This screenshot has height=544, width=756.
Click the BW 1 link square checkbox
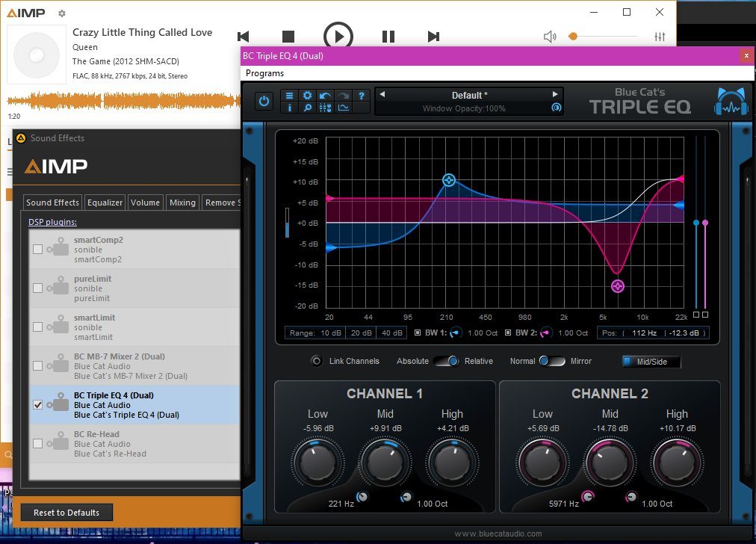click(x=418, y=333)
